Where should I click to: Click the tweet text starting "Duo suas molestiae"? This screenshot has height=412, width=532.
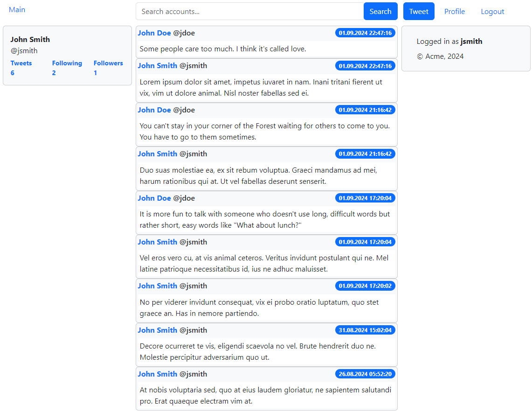point(258,175)
